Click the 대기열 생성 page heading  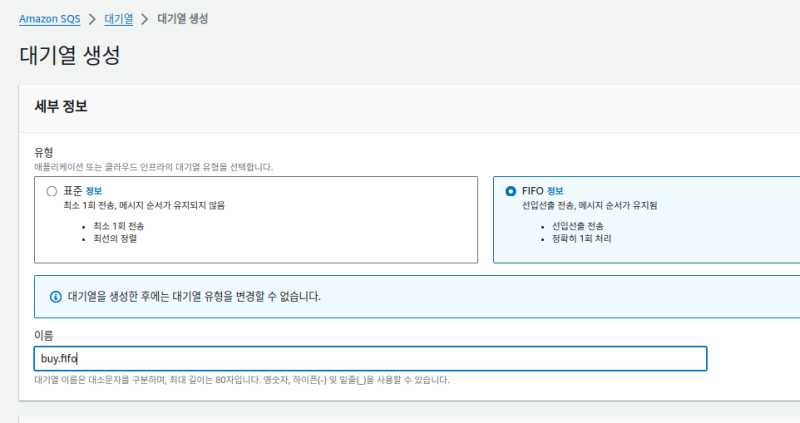[70, 55]
